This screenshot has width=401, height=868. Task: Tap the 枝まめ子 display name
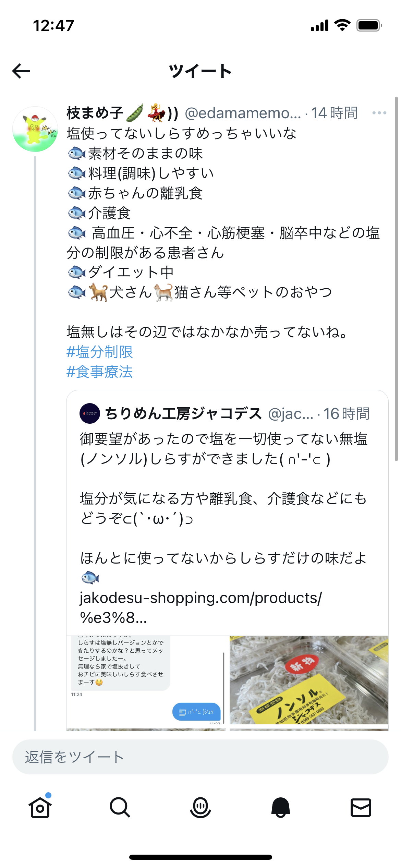tap(95, 113)
